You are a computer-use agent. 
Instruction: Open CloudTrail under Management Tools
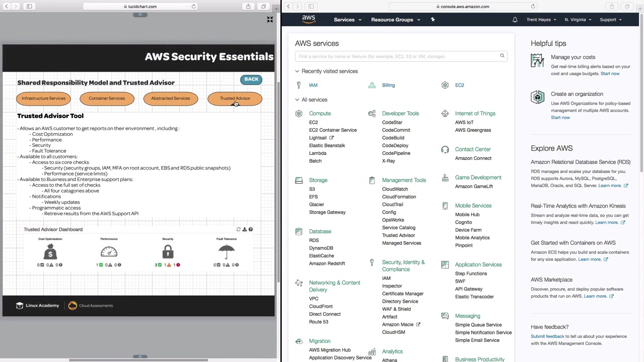[x=392, y=205]
